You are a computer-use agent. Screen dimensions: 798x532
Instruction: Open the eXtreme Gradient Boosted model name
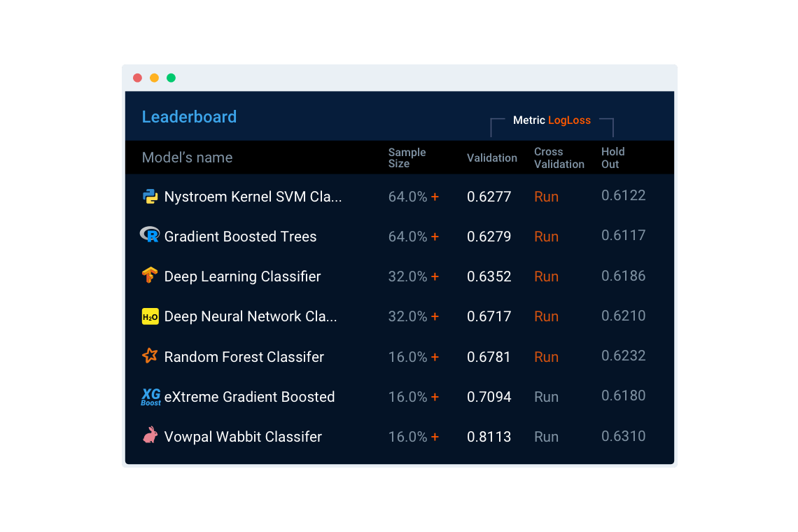point(249,397)
